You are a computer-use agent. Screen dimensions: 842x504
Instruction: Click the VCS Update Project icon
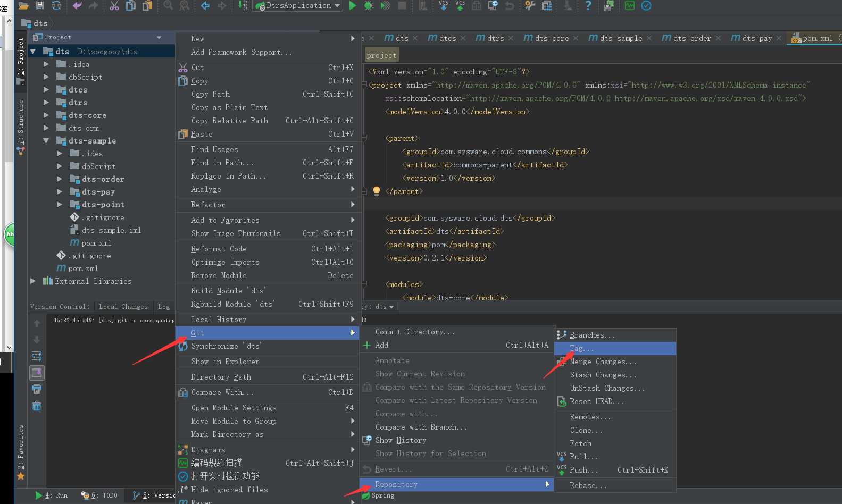pos(444,5)
